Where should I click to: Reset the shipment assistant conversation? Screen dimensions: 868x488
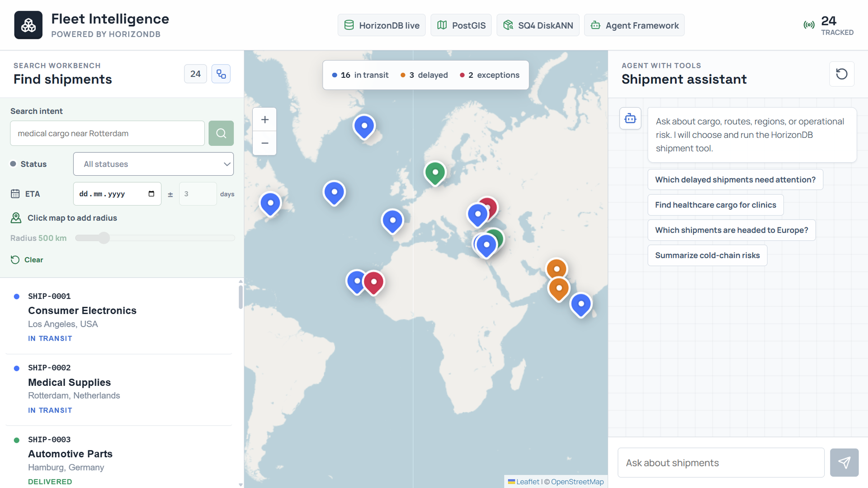[x=842, y=74]
